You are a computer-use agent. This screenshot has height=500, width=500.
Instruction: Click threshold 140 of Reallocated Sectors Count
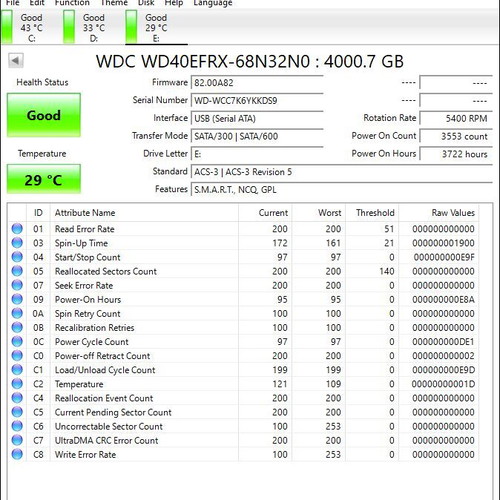387,271
